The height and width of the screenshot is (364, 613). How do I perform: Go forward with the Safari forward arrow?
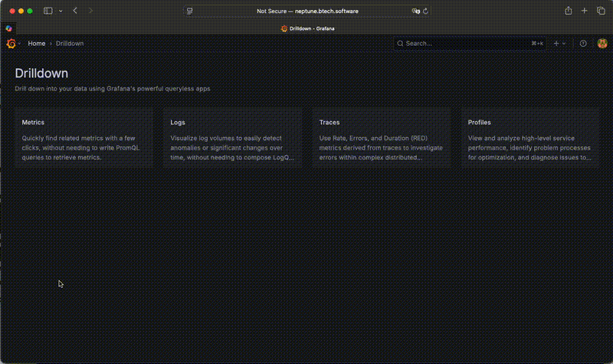click(90, 11)
